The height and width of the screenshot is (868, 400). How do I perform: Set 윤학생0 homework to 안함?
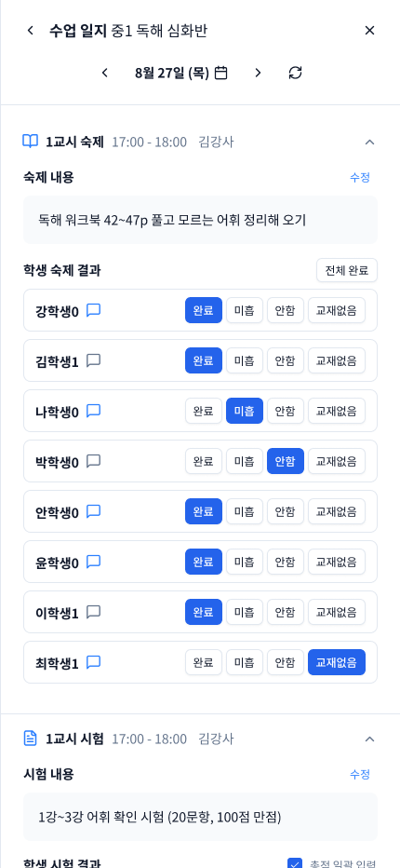click(x=286, y=562)
